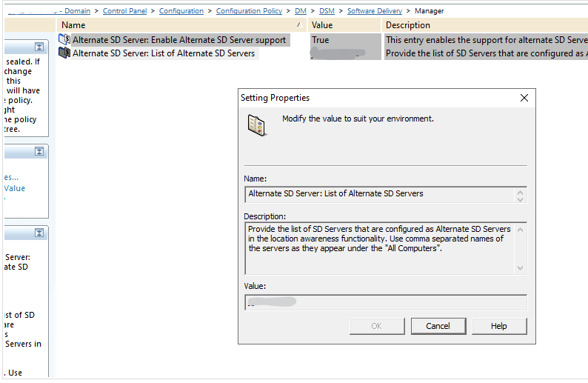
Task: Close the Setting Properties dialog
Action: pyautogui.click(x=524, y=98)
